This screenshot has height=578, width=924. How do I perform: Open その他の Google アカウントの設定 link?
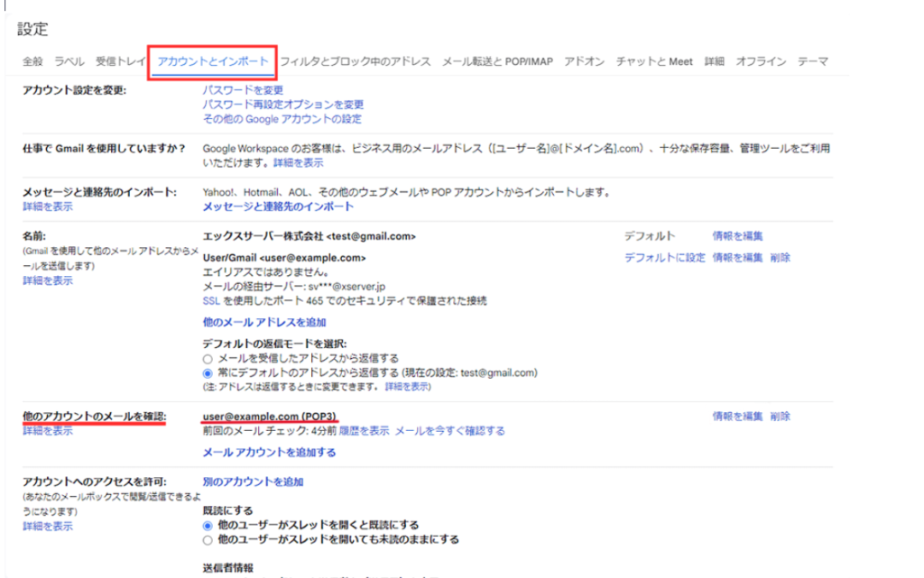click(x=282, y=119)
